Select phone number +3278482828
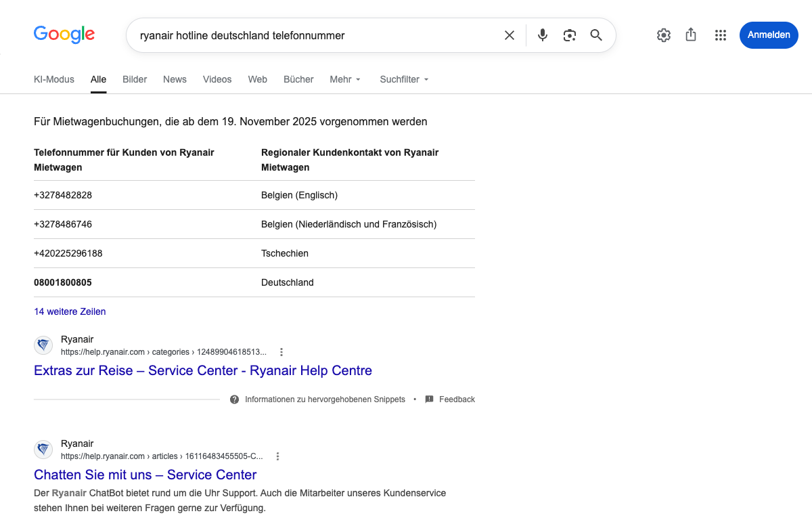The image size is (812, 522). coord(63,195)
